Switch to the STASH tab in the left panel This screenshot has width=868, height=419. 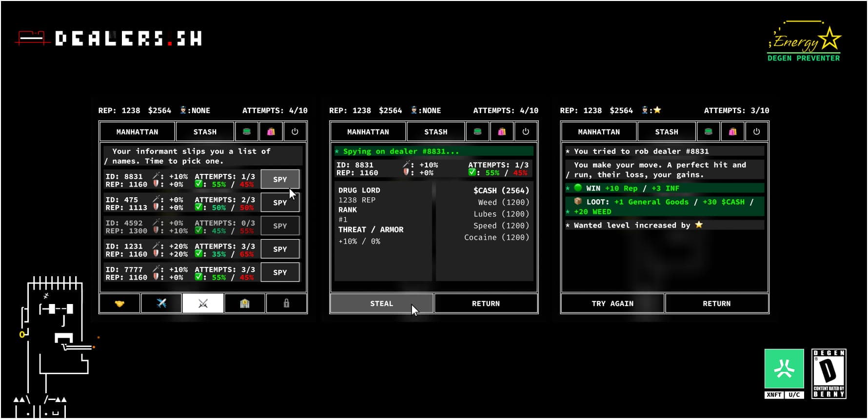(x=205, y=132)
